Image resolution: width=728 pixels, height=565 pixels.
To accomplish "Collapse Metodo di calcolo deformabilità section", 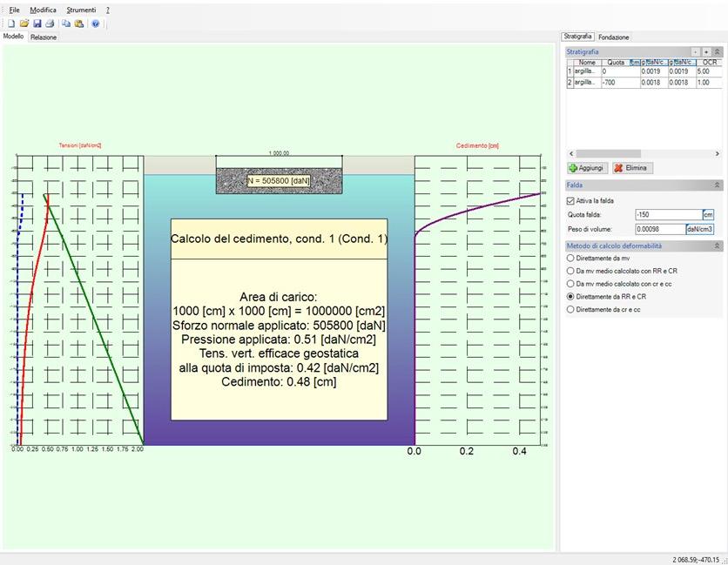I will coord(717,246).
